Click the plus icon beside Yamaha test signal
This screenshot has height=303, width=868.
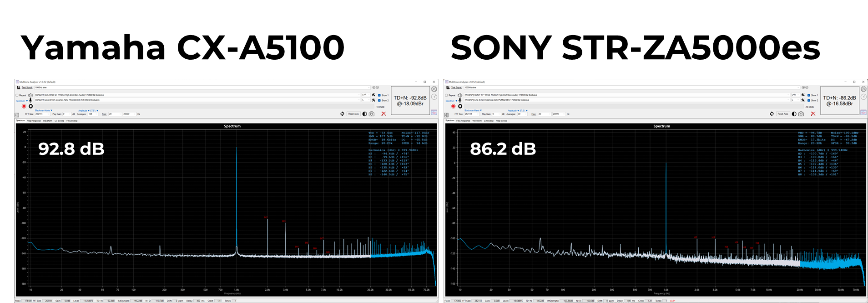pos(374,87)
